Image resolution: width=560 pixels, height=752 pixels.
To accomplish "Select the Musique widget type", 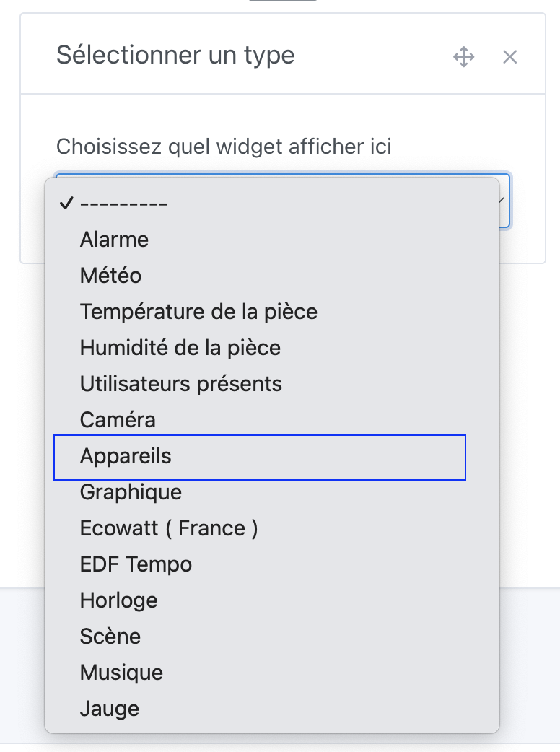I will tap(121, 672).
